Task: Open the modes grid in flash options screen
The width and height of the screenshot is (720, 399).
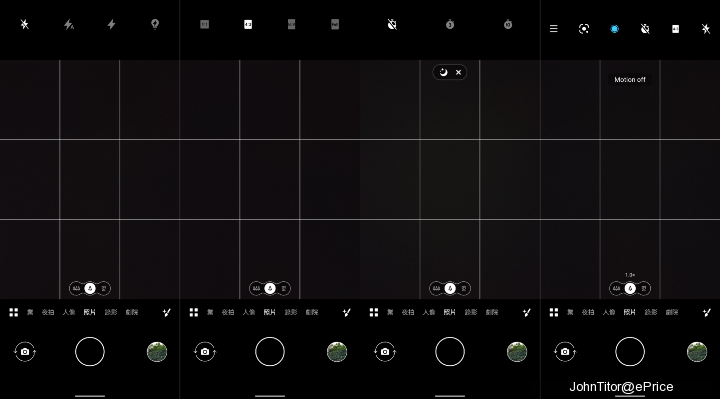Action: point(14,312)
